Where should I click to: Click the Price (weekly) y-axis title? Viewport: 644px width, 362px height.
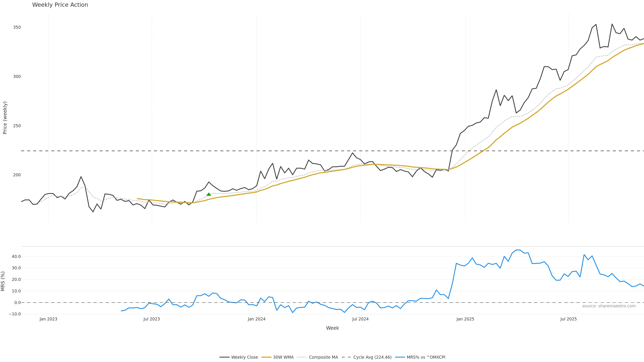tap(5, 118)
